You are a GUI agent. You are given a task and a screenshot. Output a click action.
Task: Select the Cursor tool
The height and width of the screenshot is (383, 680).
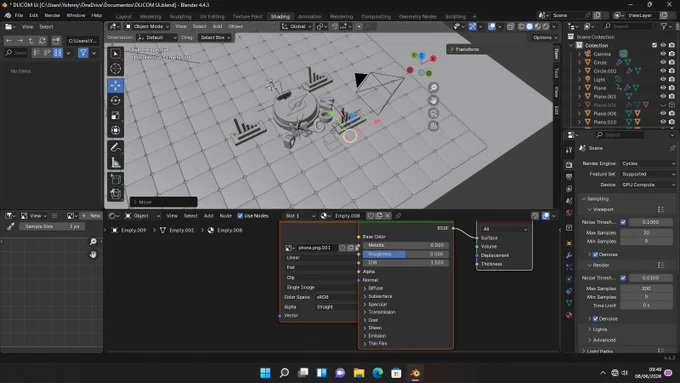coord(115,69)
